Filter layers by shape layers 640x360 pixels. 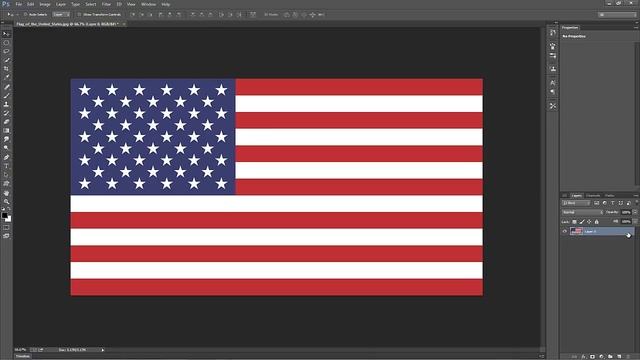[620, 203]
